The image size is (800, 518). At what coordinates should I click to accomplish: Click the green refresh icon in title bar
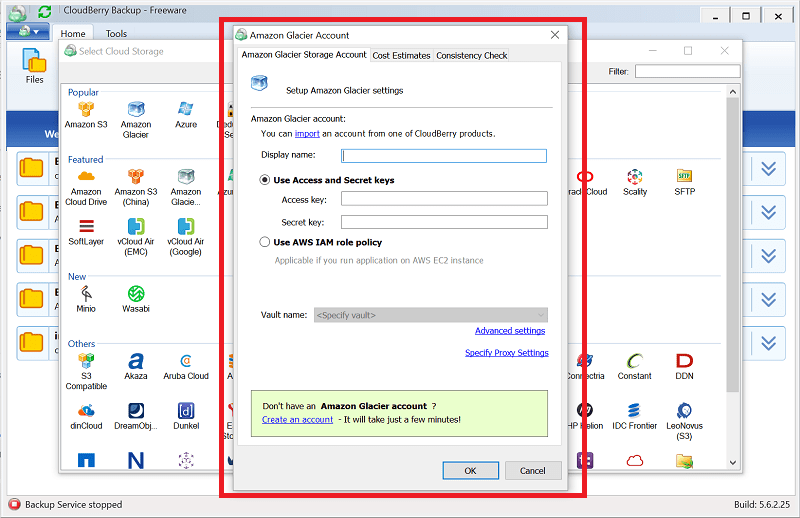pyautogui.click(x=45, y=11)
